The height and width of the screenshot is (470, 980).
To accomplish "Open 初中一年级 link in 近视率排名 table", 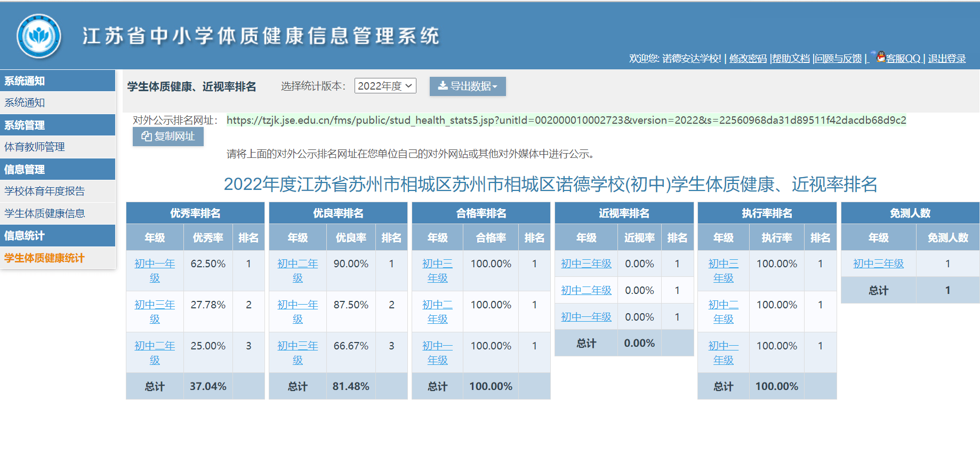I will pos(586,317).
